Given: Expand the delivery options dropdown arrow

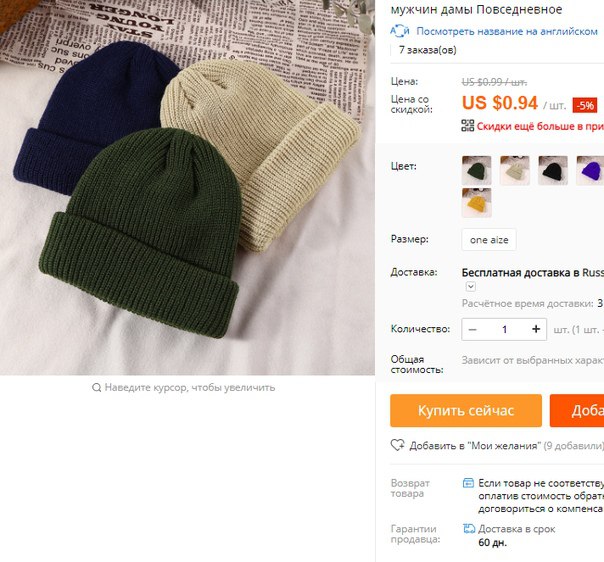Looking at the screenshot, I should coord(471,286).
